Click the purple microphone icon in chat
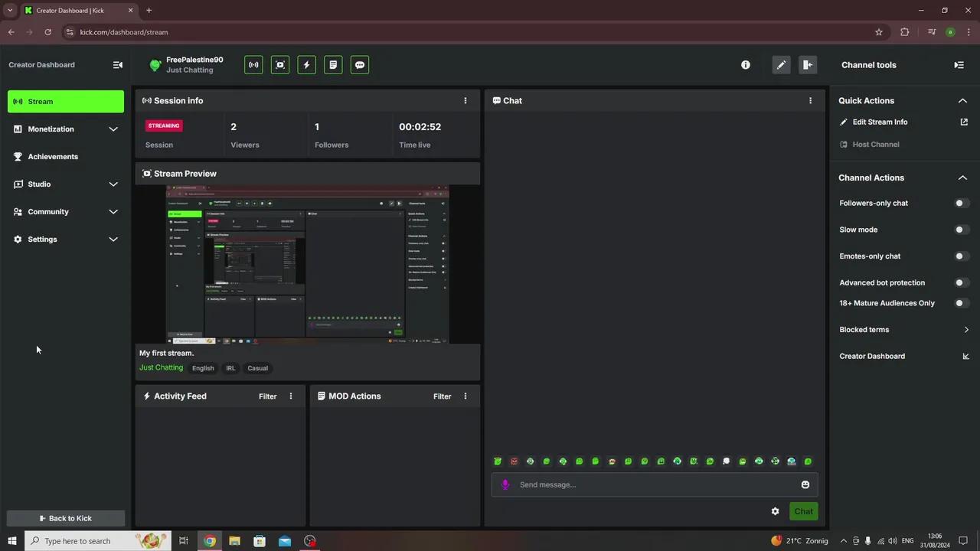 pyautogui.click(x=505, y=484)
